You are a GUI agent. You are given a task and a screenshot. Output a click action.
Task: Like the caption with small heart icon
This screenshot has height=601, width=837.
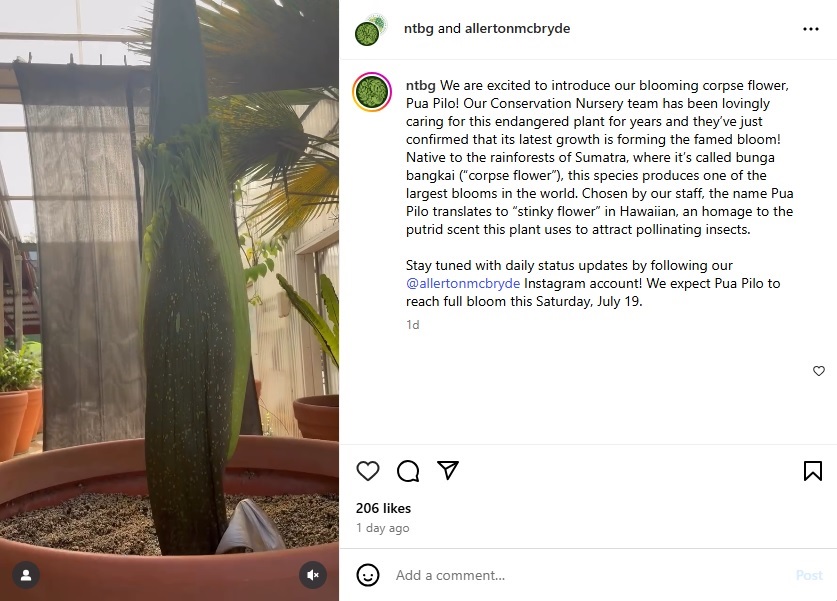pyautogui.click(x=819, y=370)
